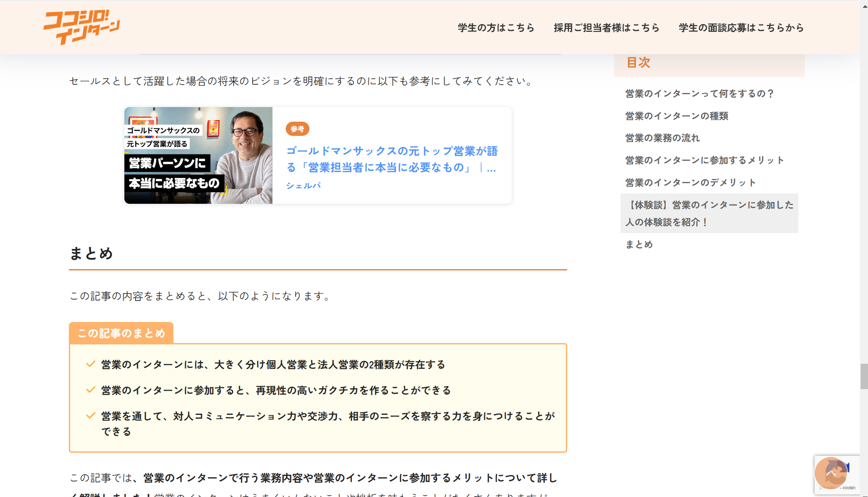Screen dimensions: 868x497
Task: Click the scroll-to-top arrow button
Action: pyautogui.click(x=831, y=473)
